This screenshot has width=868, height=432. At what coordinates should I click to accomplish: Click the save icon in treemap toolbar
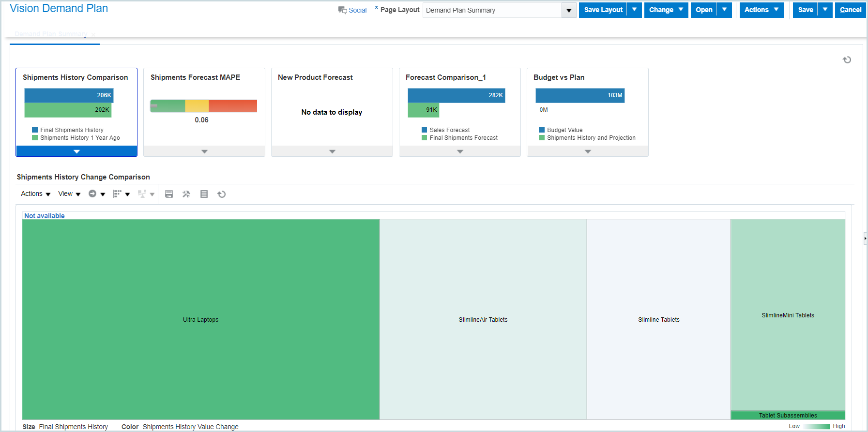169,194
